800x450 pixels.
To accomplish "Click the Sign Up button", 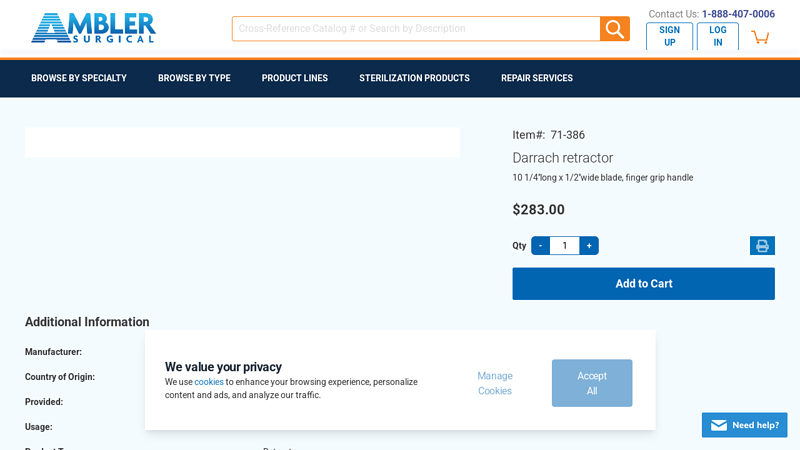I will [669, 36].
